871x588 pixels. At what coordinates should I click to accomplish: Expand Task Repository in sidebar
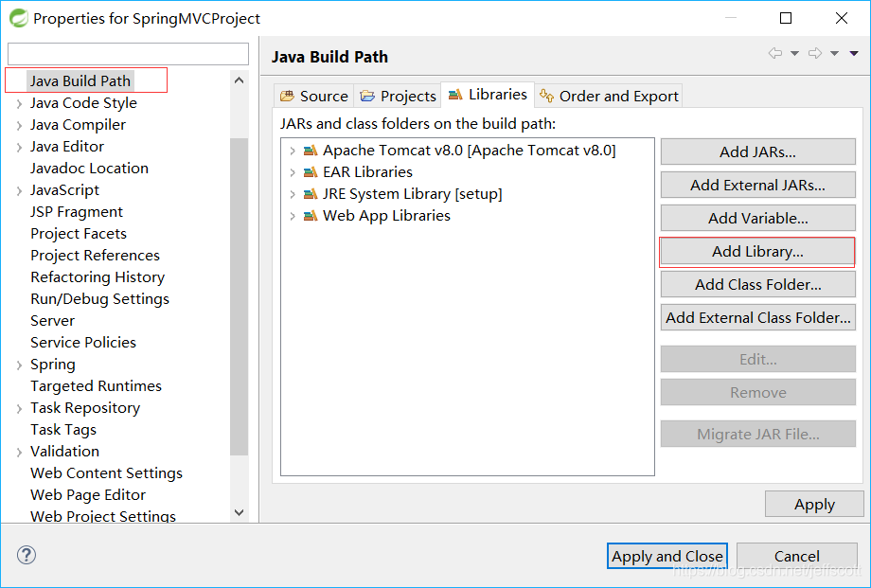pyautogui.click(x=19, y=408)
